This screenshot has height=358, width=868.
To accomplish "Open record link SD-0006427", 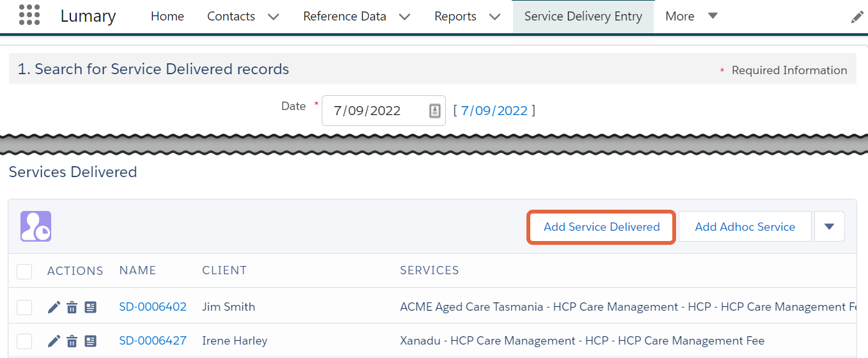I will point(153,341).
